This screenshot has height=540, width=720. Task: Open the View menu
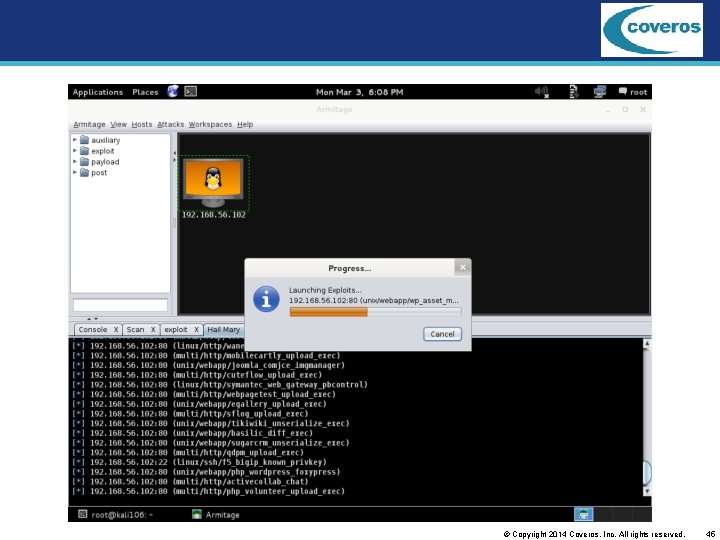118,124
